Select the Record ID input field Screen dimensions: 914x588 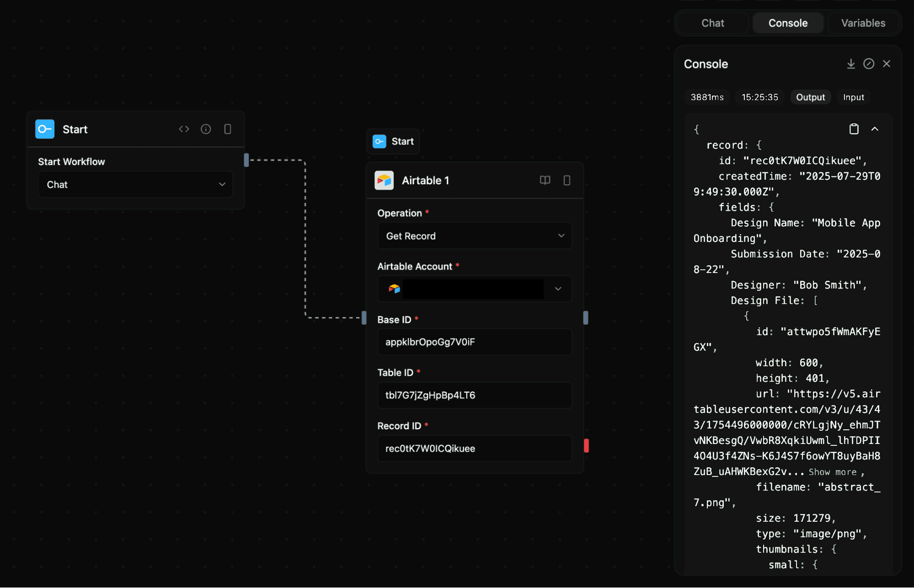474,449
